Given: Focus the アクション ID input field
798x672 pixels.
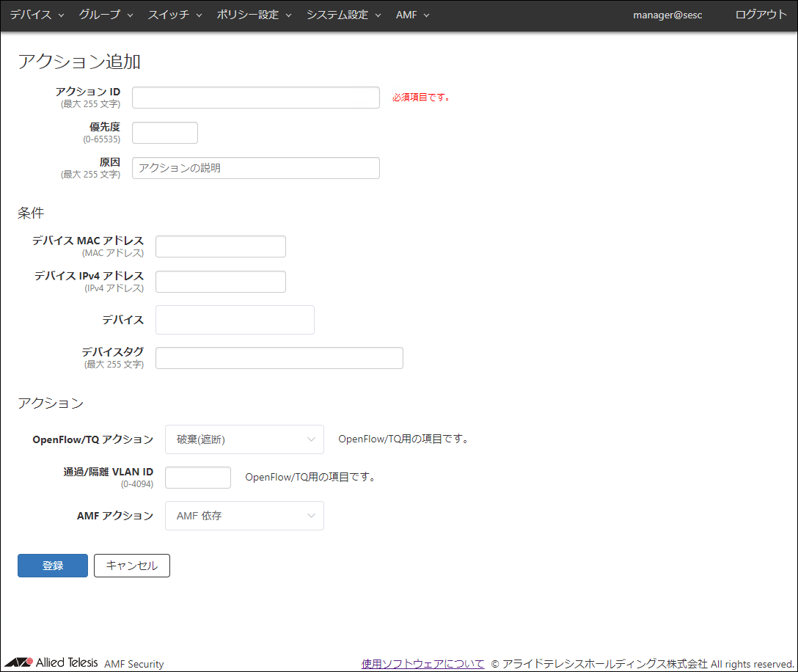Looking at the screenshot, I should point(255,98).
